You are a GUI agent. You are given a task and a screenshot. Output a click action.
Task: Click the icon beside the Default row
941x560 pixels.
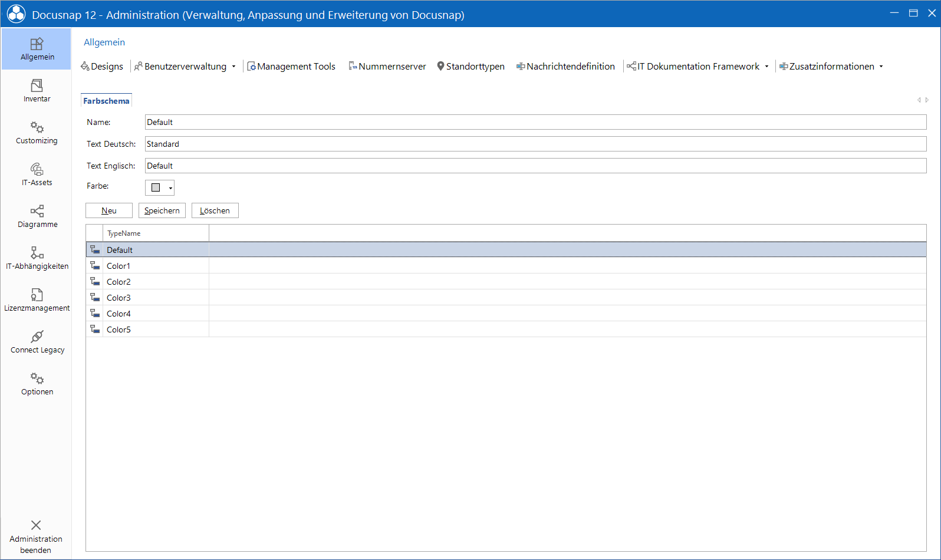pos(95,249)
